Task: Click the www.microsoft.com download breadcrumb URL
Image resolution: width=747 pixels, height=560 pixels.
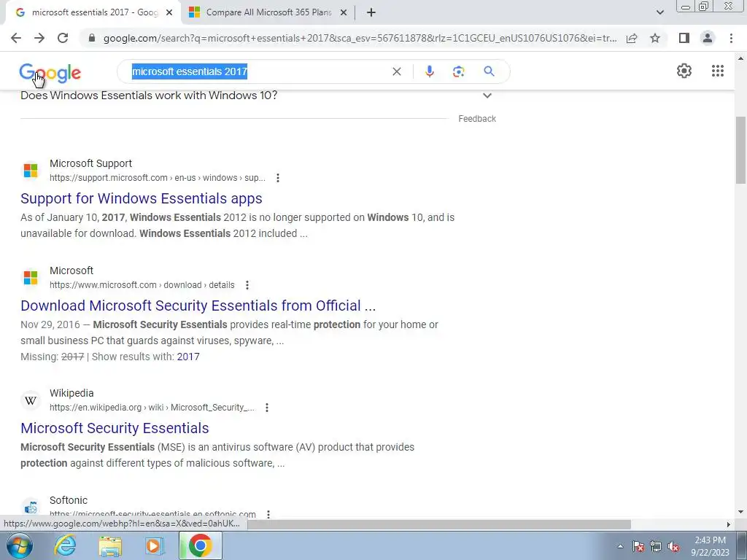Action: point(142,285)
